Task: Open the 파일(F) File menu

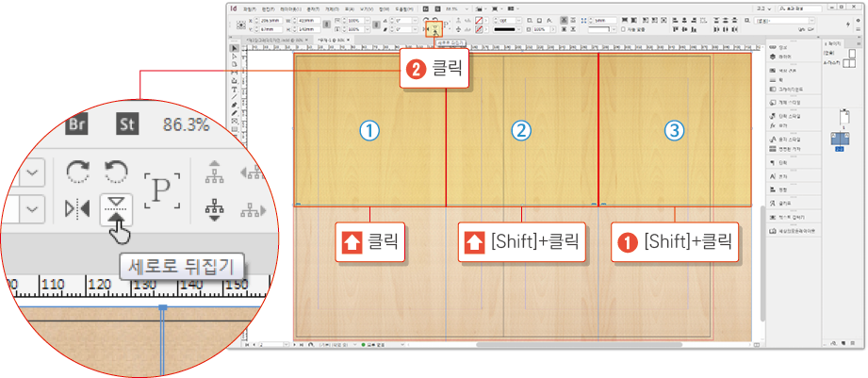Action: click(250, 8)
